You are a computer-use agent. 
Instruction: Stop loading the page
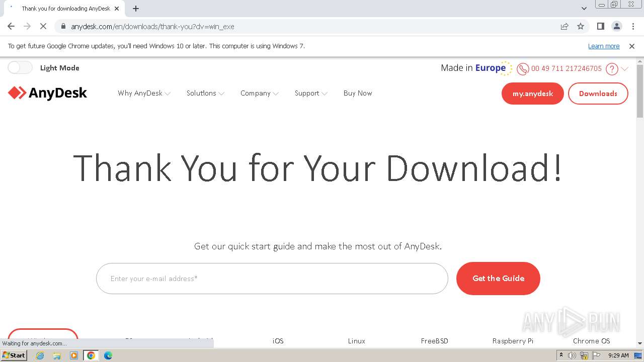[43, 26]
